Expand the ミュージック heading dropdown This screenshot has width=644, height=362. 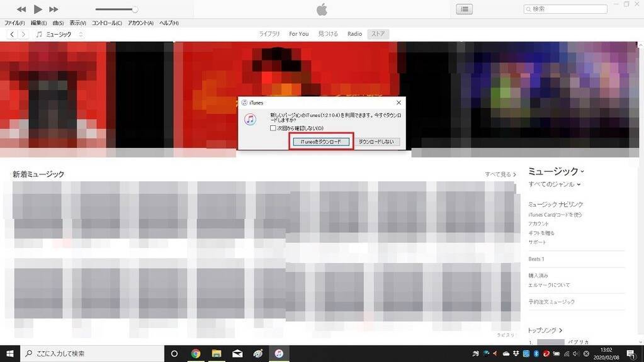point(556,171)
